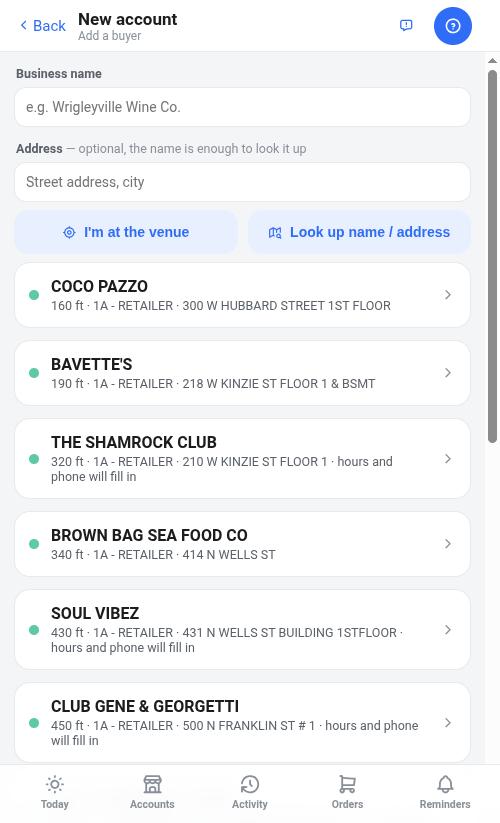Screen dimensions: 500x823
Task: Select the SOUL VIBEZ result card
Action: point(242,629)
